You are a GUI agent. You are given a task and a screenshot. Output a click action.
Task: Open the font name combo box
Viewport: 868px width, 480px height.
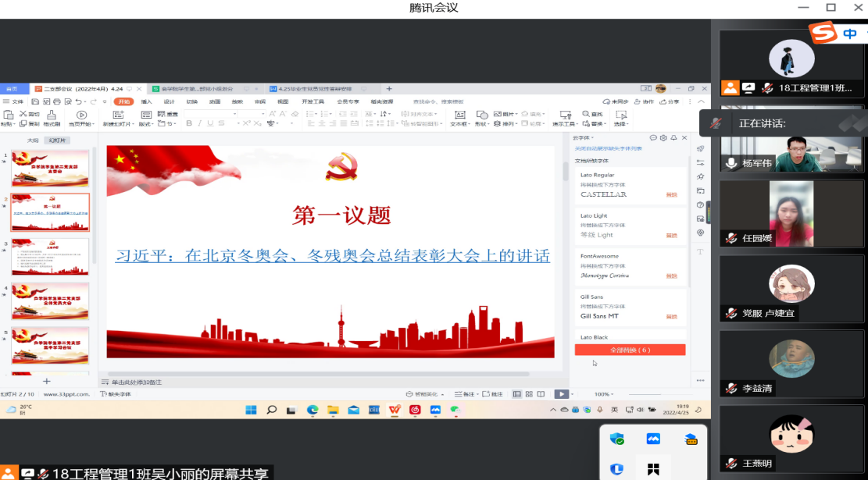tap(210, 114)
